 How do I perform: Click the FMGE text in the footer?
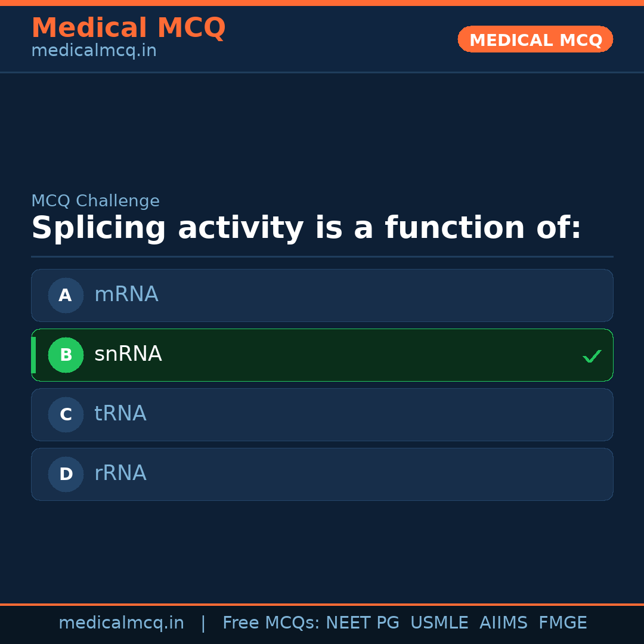coord(562,623)
